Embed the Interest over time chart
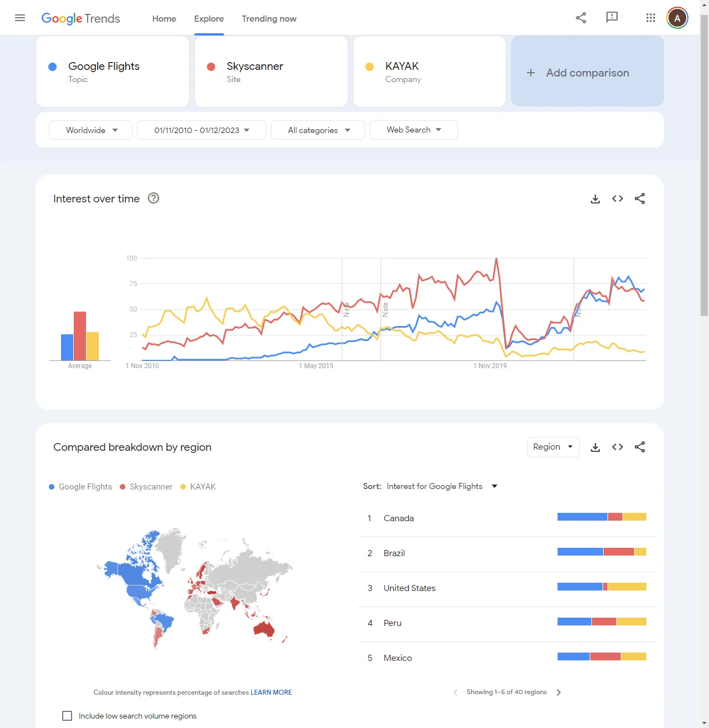Image resolution: width=709 pixels, height=728 pixels. [x=617, y=198]
